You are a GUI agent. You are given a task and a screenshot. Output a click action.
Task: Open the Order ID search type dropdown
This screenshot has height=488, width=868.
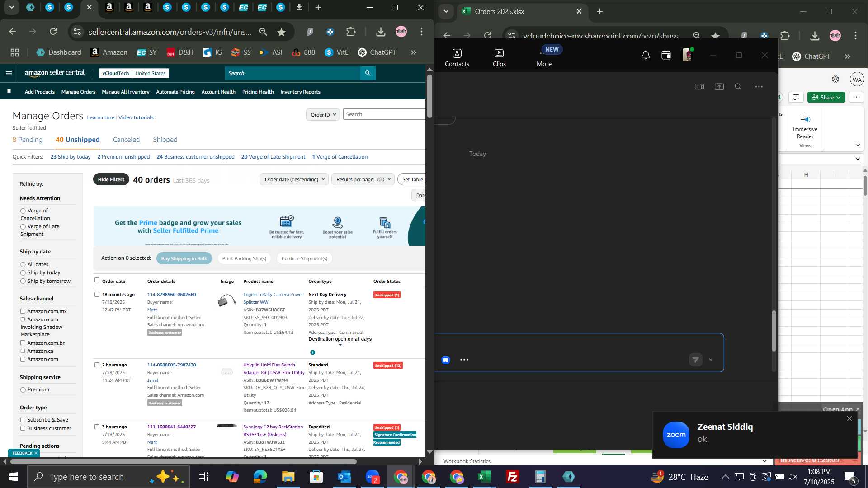pyautogui.click(x=323, y=115)
